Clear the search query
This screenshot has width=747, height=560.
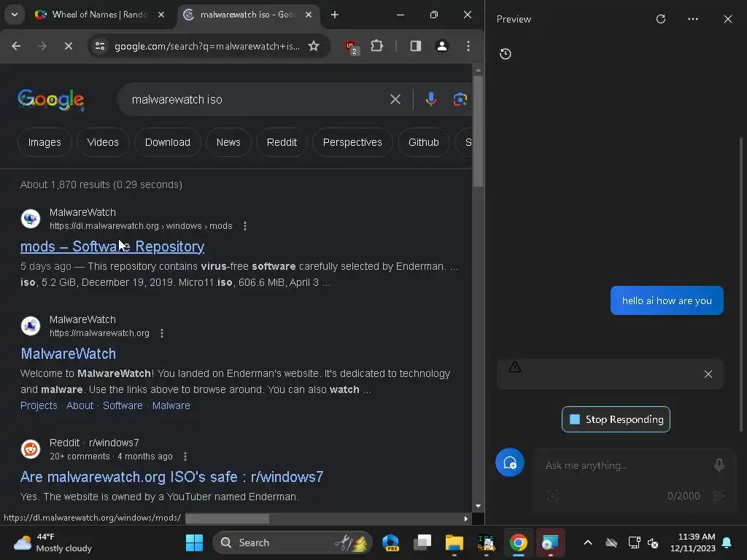395,99
